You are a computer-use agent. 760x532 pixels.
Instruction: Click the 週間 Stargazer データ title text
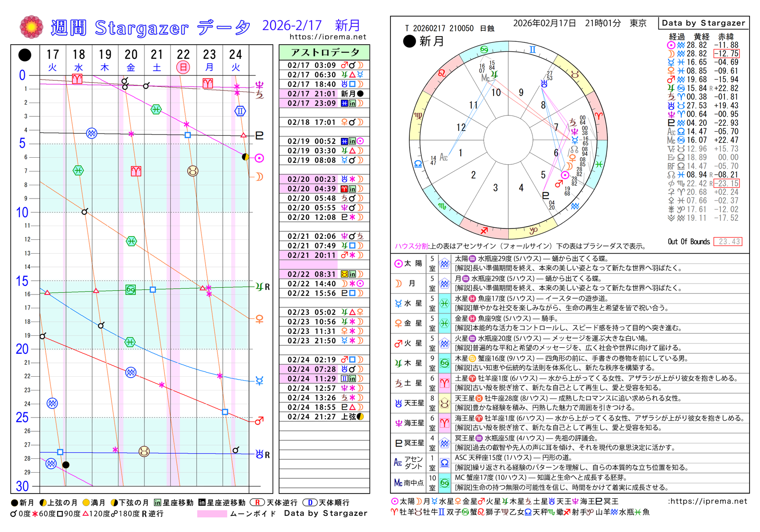click(x=150, y=28)
